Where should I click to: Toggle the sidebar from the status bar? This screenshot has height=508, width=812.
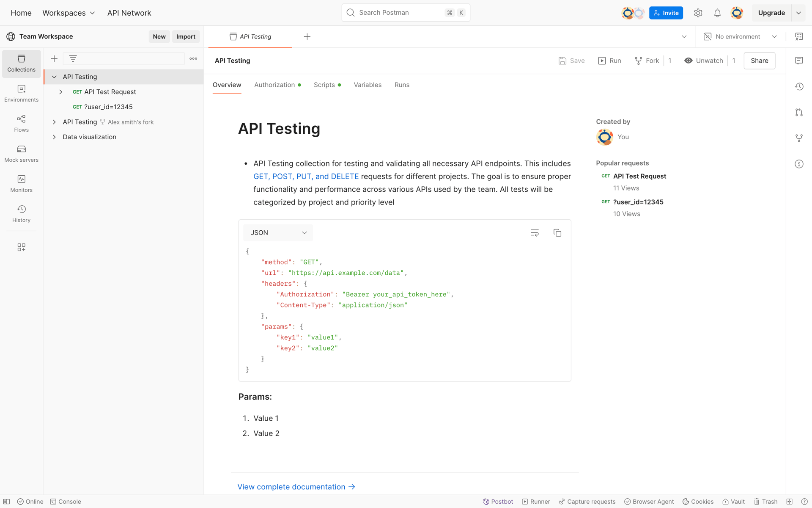pos(6,502)
